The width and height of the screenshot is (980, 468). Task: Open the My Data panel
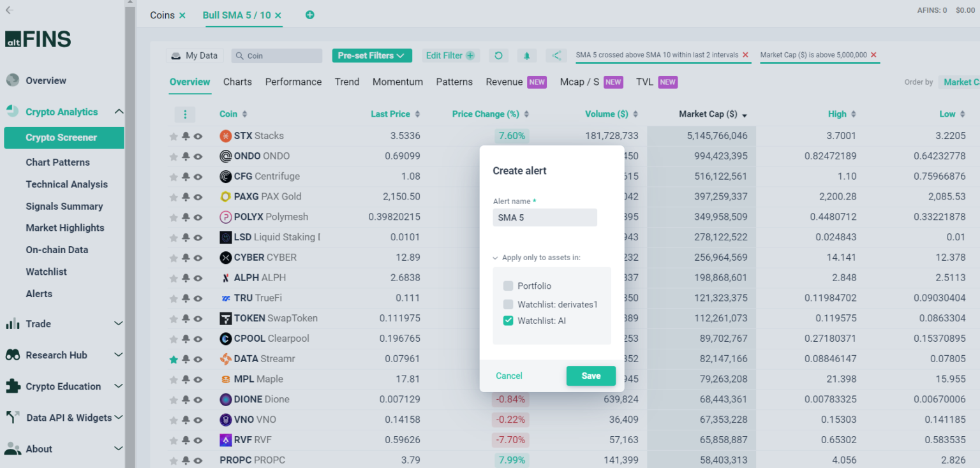(194, 55)
